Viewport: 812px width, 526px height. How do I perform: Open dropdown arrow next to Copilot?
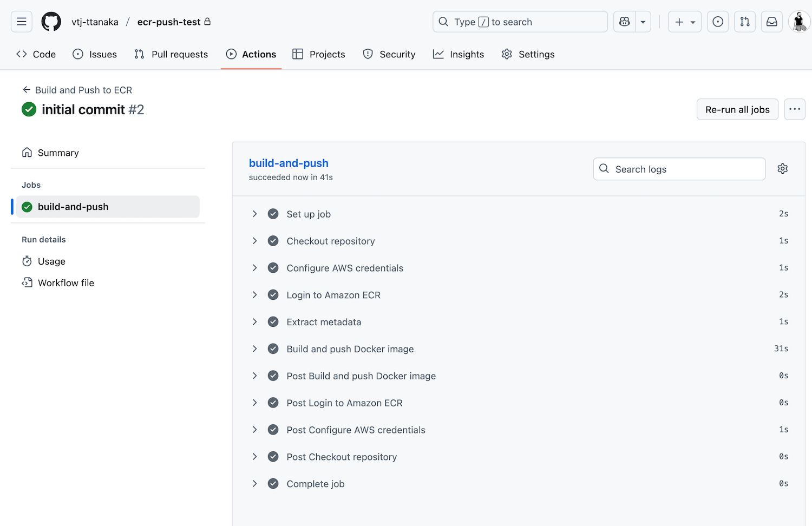tap(643, 22)
